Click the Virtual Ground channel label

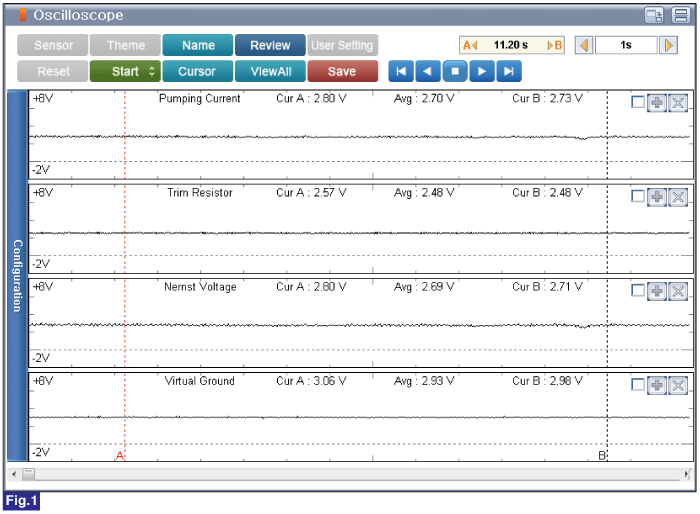coord(200,381)
